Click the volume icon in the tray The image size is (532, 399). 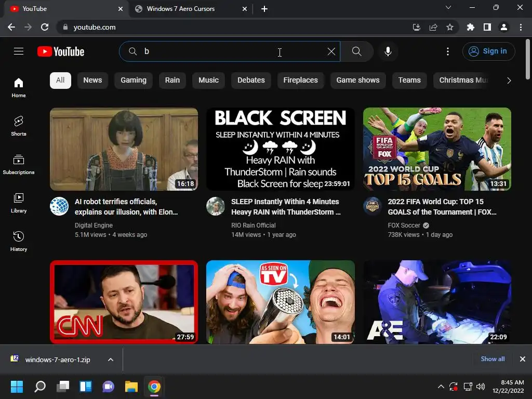tap(480, 387)
